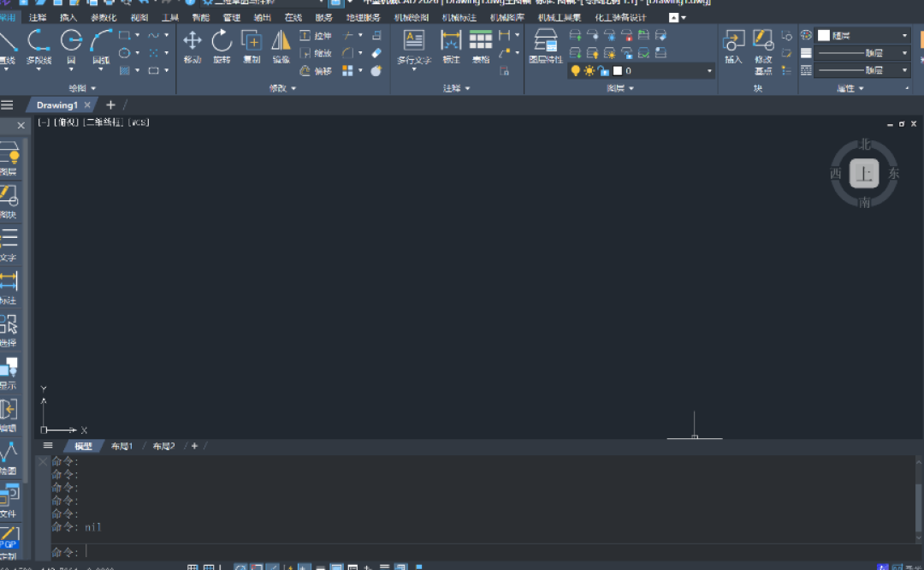Select the 拉伸 (Stretch) tool

click(316, 36)
